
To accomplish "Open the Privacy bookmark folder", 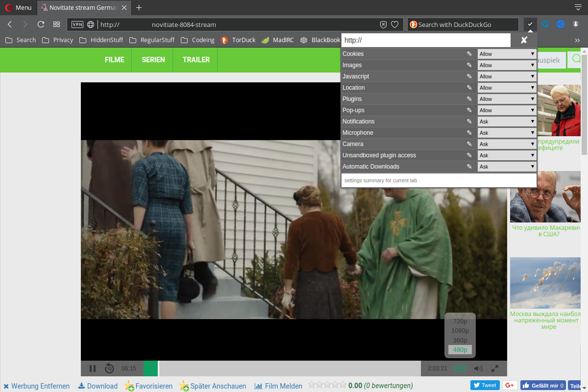I will 58,40.
